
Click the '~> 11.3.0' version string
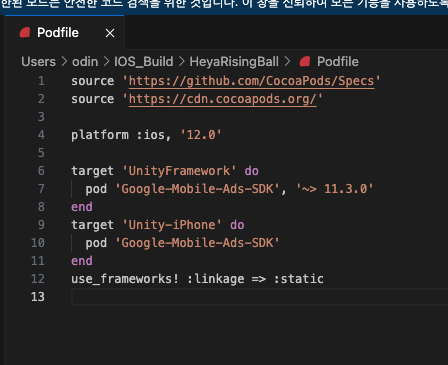[335, 189]
